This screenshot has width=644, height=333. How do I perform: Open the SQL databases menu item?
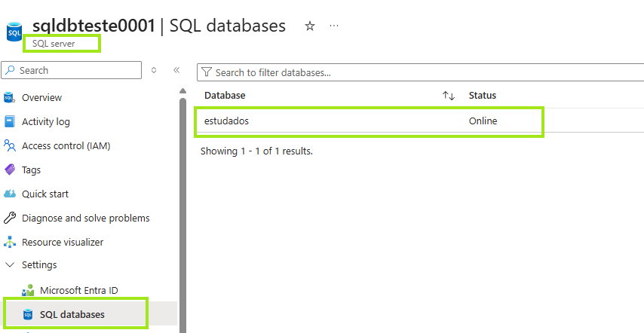[x=72, y=314]
